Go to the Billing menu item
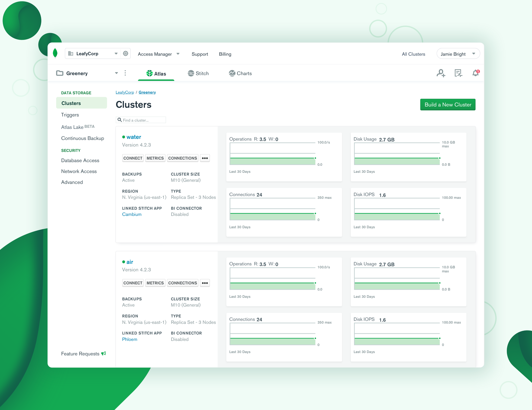 click(225, 54)
